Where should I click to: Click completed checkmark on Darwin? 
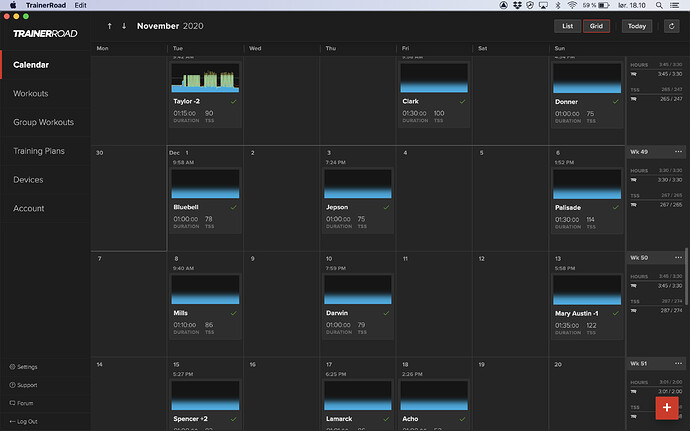coord(386,313)
